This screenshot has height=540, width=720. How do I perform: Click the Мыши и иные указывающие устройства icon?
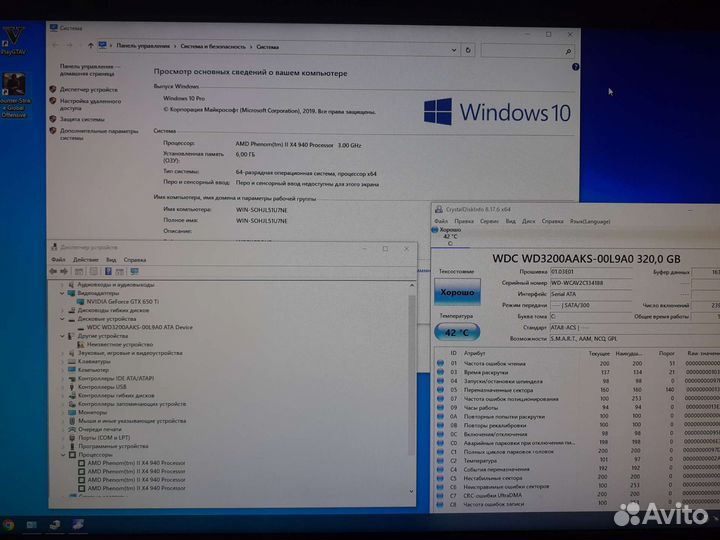(x=72, y=421)
